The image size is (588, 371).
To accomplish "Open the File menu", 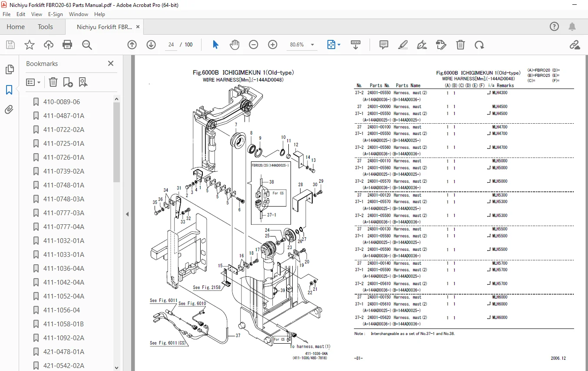I will tap(7, 14).
